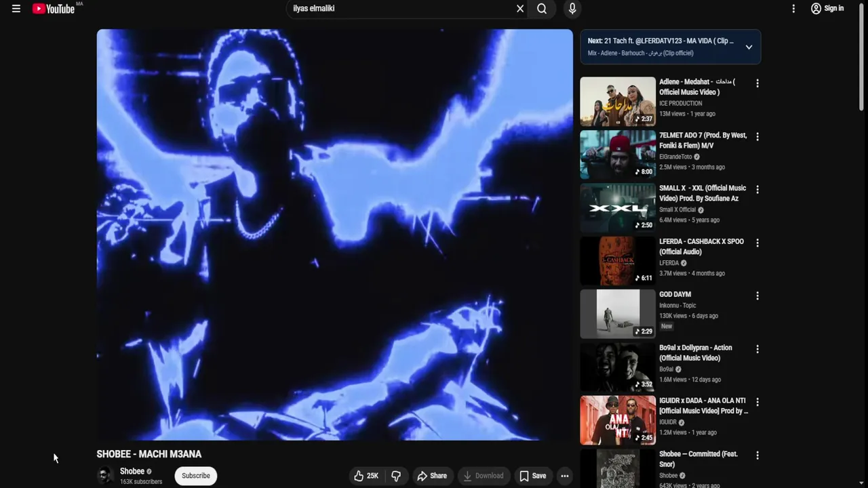This screenshot has width=868, height=488.
Task: Like the video with 25K likes
Action: coord(366,476)
